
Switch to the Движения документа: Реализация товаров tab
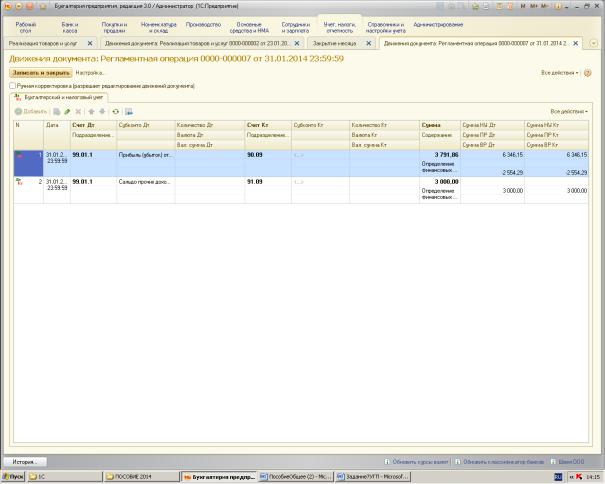(197, 44)
